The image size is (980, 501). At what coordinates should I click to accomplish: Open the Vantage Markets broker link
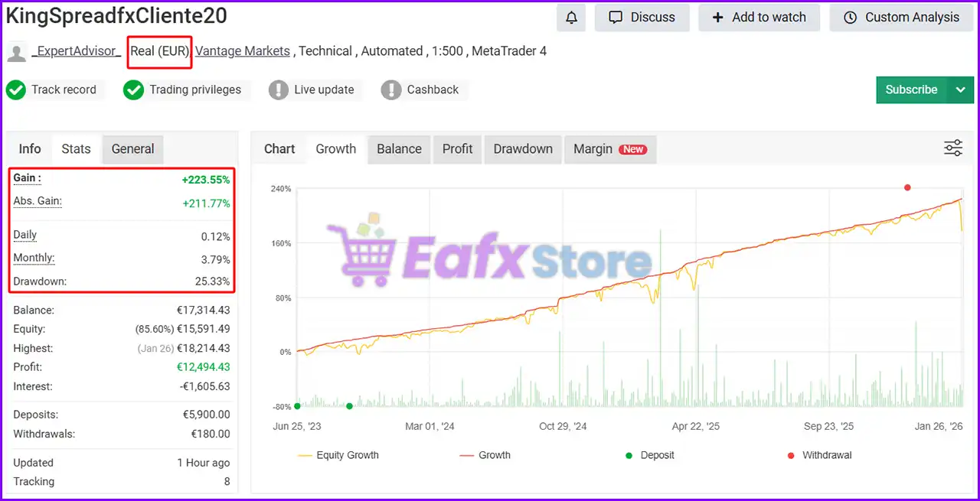pyautogui.click(x=243, y=51)
